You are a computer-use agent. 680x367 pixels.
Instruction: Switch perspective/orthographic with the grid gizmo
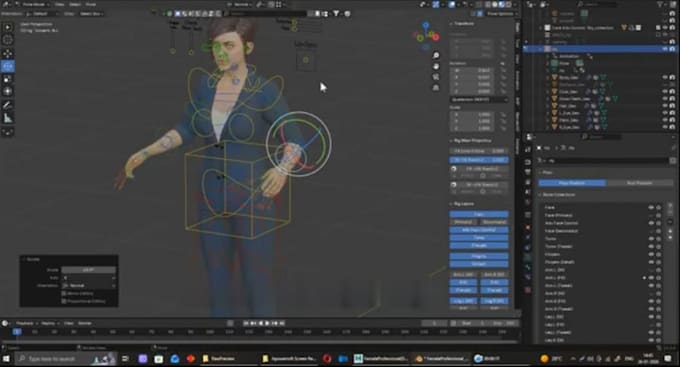(x=436, y=88)
